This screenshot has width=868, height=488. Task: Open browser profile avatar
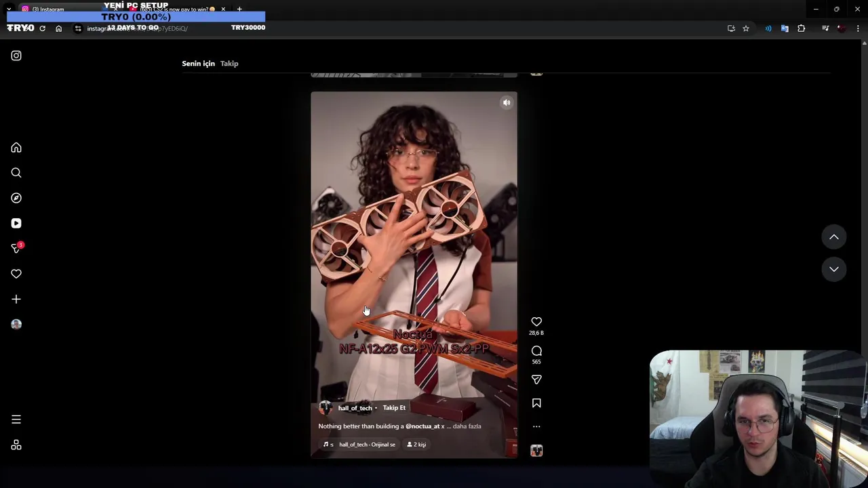point(842,28)
